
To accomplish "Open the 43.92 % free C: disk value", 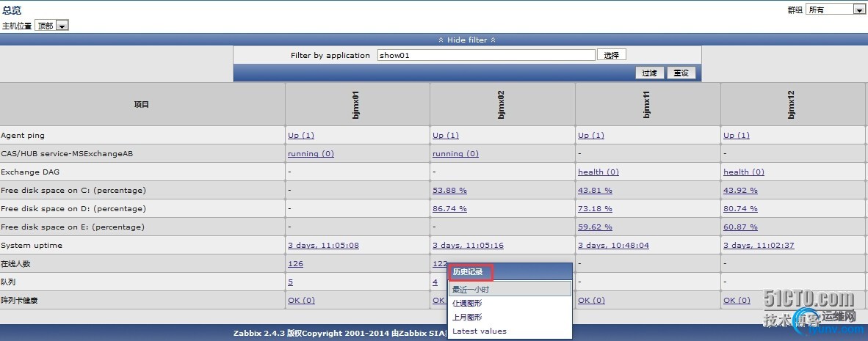I will (x=740, y=190).
